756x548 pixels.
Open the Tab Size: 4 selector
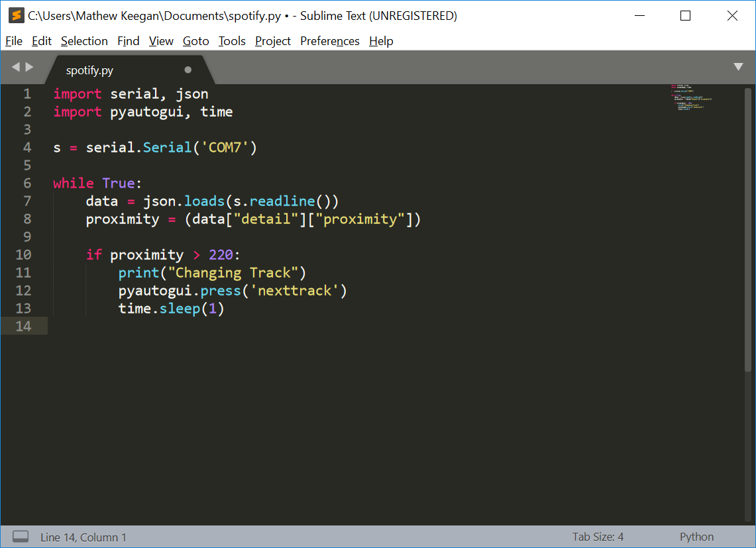coord(598,537)
